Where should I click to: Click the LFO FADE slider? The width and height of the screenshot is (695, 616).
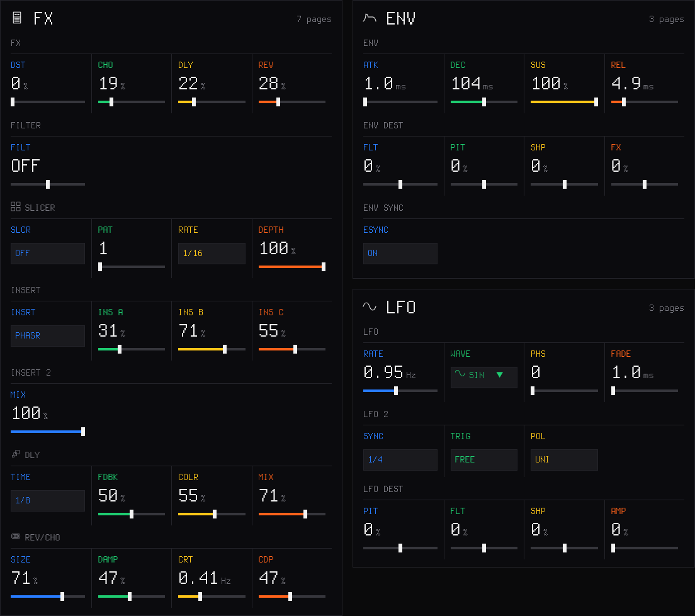click(x=644, y=391)
